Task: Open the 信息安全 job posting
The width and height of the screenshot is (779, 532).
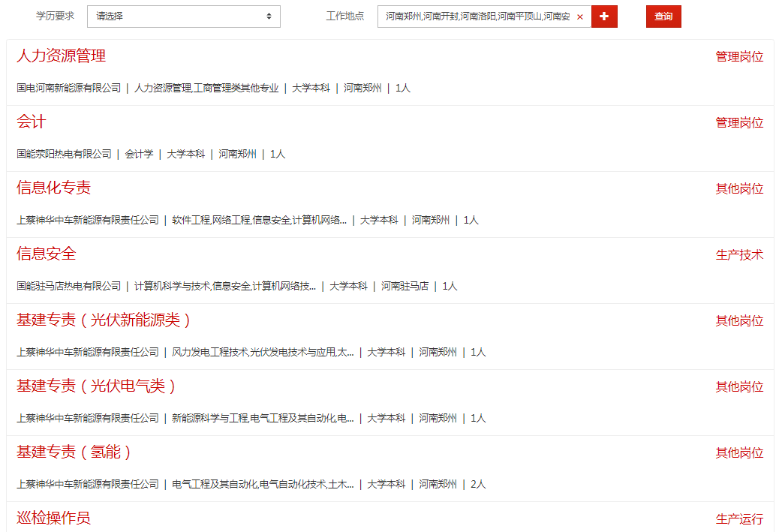Action: tap(47, 254)
